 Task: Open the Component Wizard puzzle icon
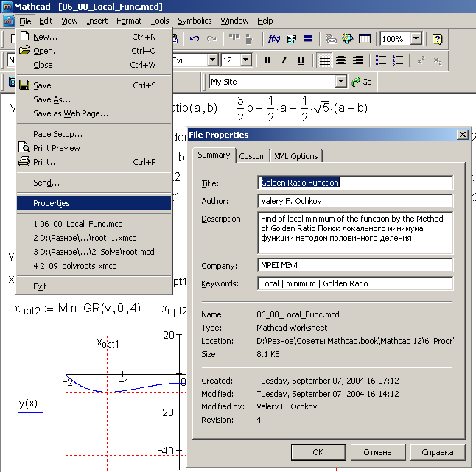pyautogui.click(x=348, y=39)
